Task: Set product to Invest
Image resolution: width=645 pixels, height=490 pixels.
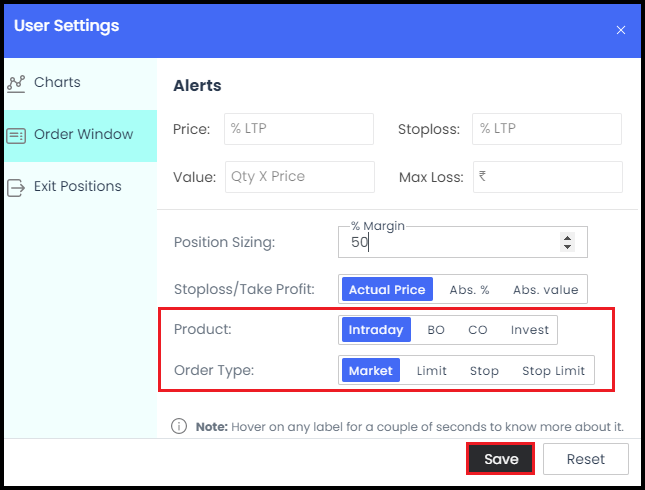Action: click(530, 330)
